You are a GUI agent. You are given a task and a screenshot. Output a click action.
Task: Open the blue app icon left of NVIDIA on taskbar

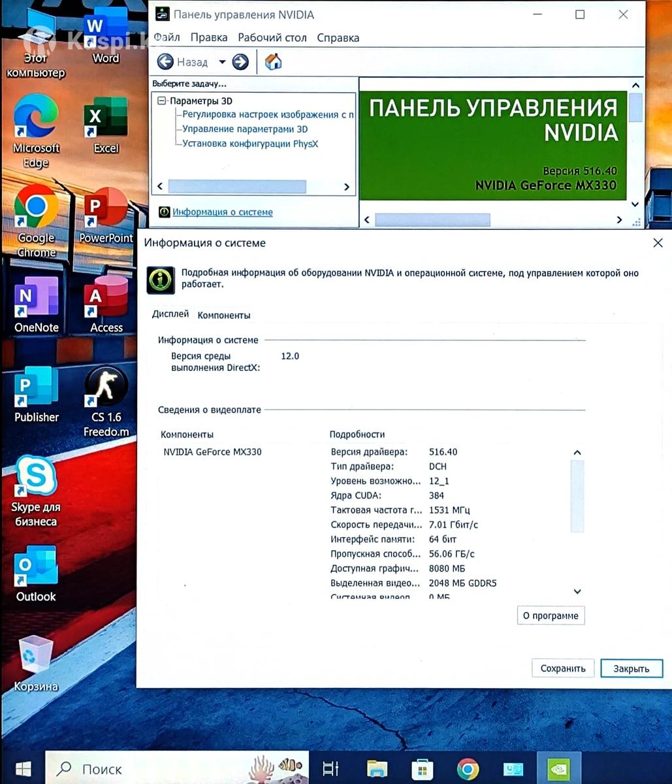[x=513, y=769]
